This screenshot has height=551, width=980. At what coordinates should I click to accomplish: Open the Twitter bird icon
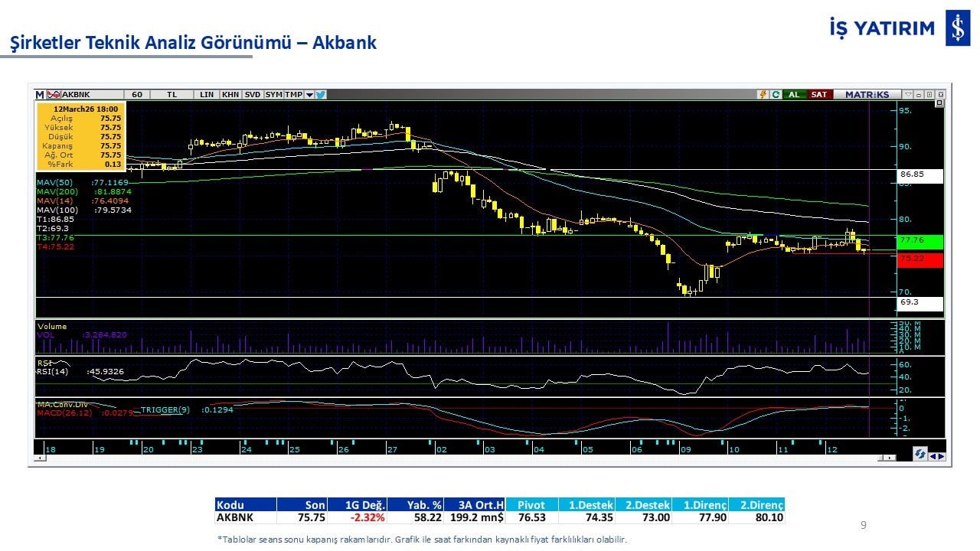click(x=321, y=95)
